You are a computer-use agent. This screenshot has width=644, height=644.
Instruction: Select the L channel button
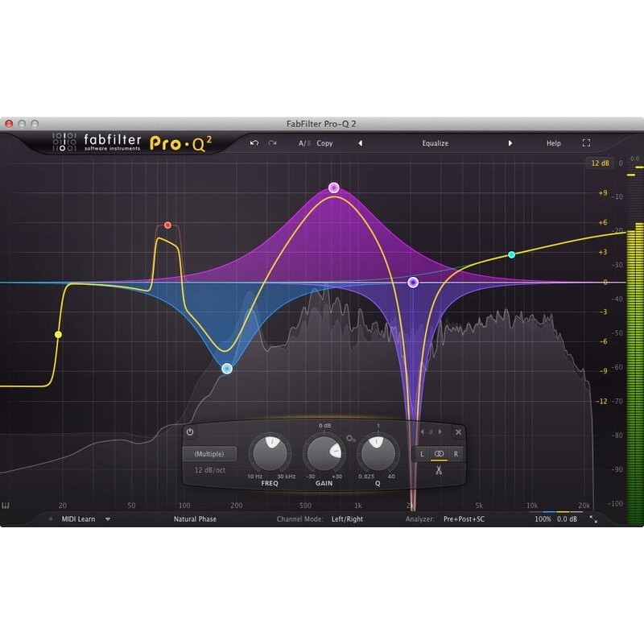[421, 454]
